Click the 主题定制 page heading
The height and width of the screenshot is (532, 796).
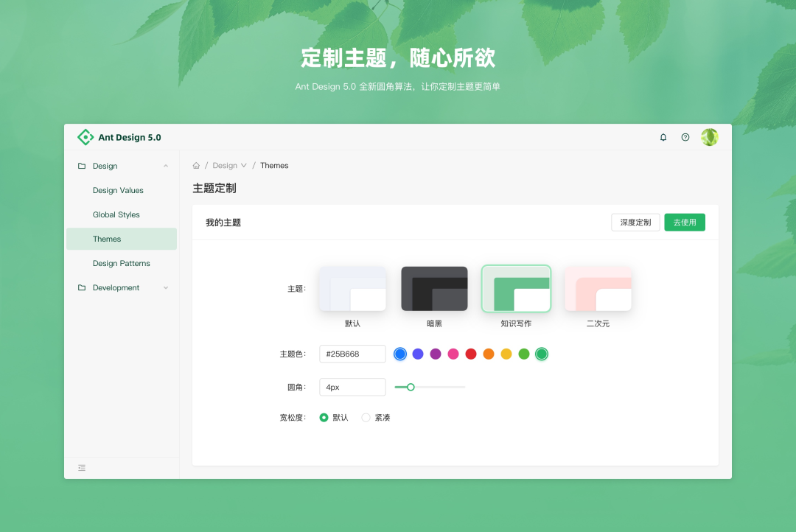point(214,189)
